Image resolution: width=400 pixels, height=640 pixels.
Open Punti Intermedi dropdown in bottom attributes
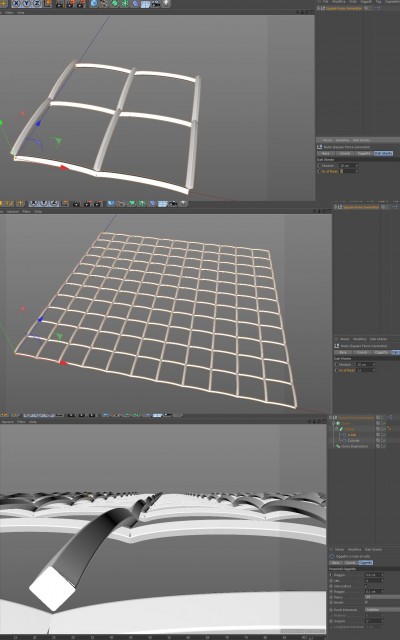[x=382, y=609]
